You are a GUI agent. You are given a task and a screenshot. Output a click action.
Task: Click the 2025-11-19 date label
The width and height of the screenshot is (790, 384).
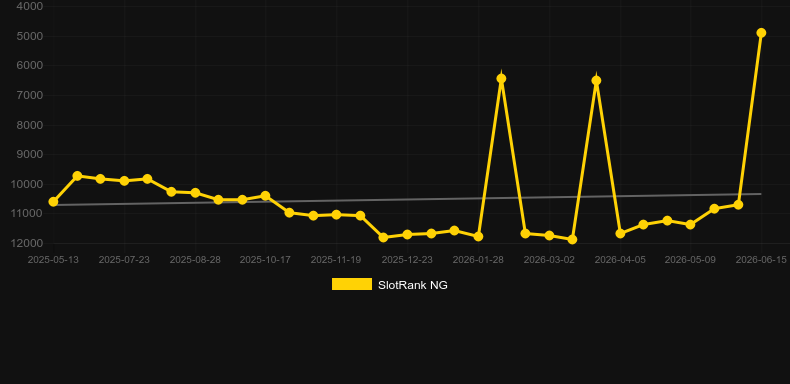pyautogui.click(x=336, y=260)
